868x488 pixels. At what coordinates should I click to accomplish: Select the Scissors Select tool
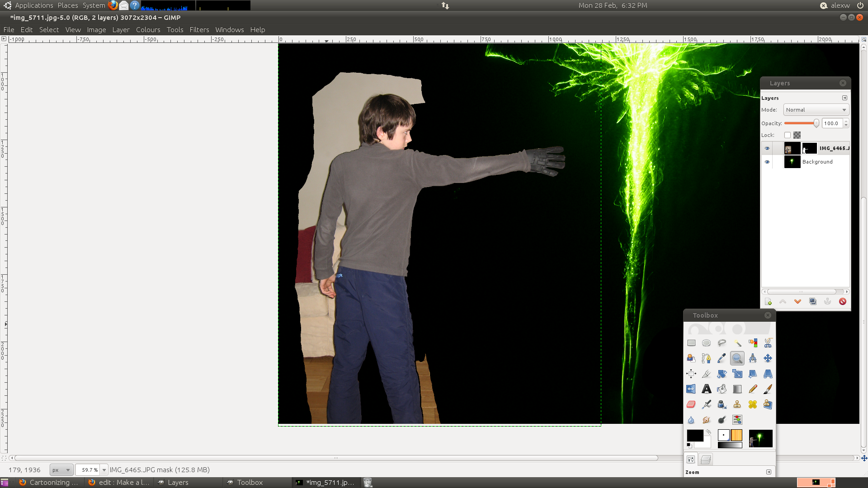(x=768, y=343)
